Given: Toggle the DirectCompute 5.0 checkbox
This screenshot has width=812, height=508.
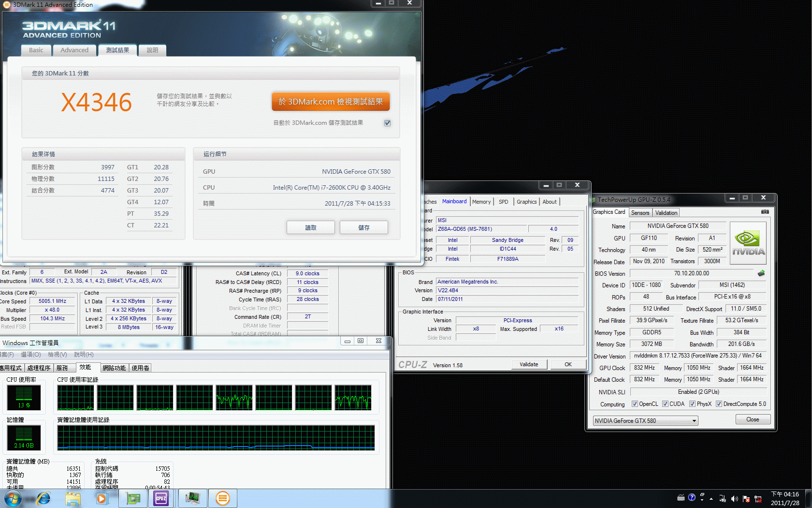Looking at the screenshot, I should coord(719,404).
